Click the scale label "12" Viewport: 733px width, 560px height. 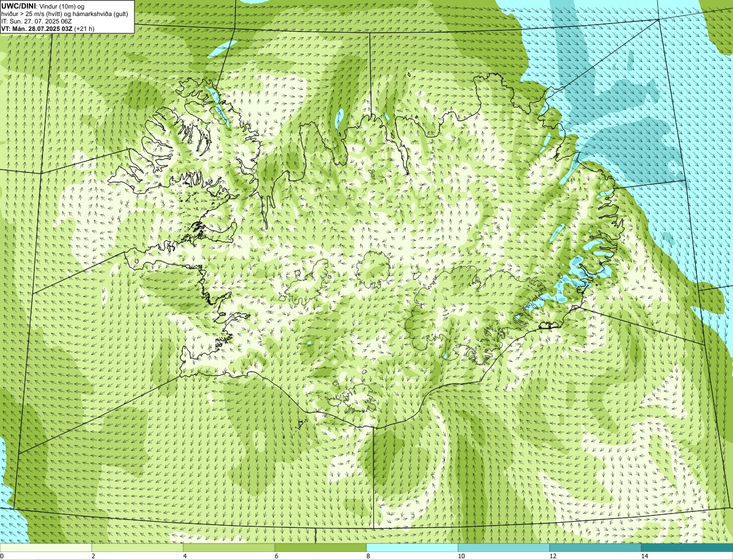point(553,556)
